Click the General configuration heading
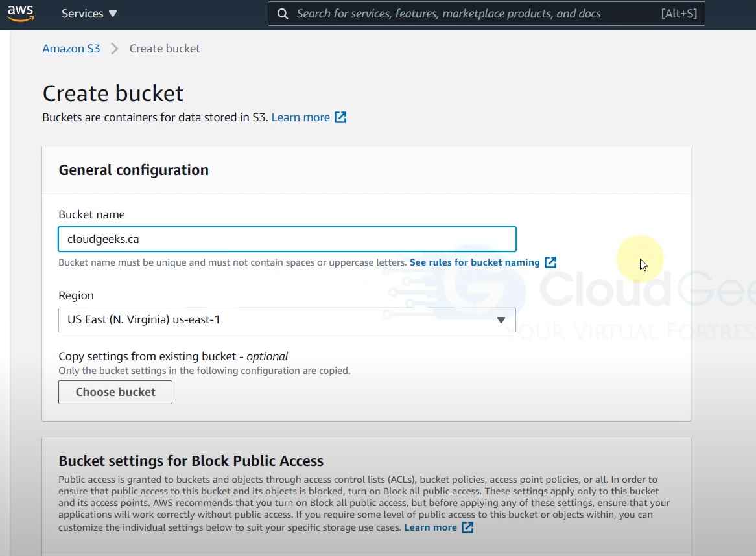The height and width of the screenshot is (556, 756). [134, 170]
